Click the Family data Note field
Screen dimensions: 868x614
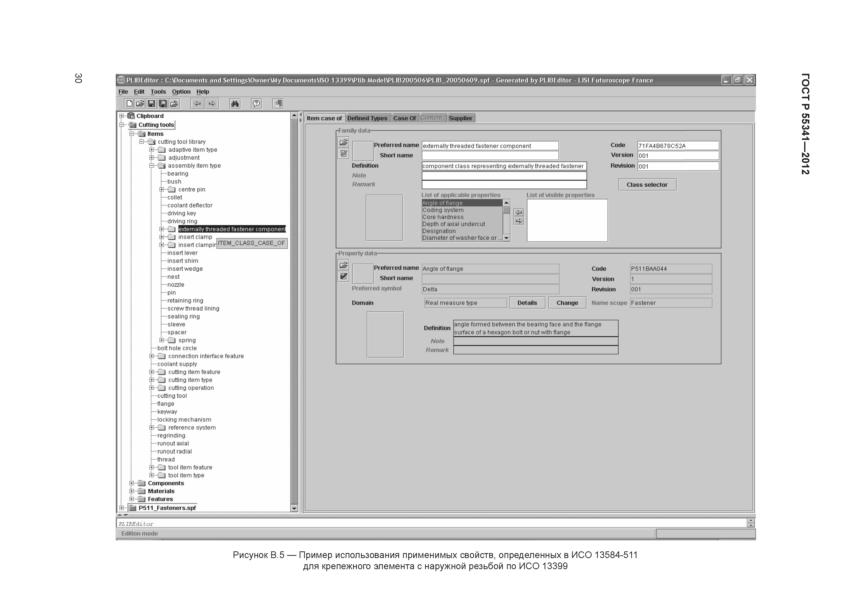pos(504,176)
